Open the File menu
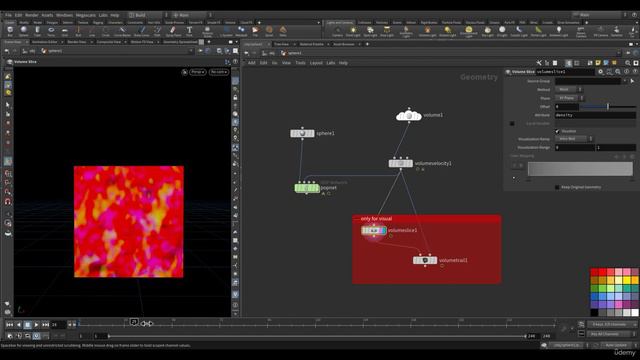The height and width of the screenshot is (360, 640). coord(8,15)
